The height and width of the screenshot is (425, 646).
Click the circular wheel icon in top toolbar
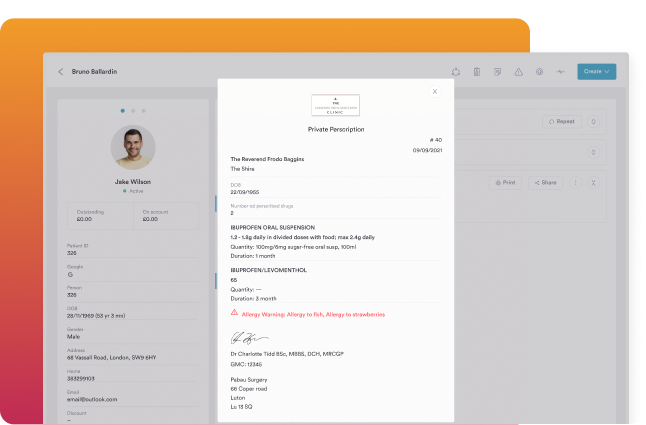click(539, 72)
